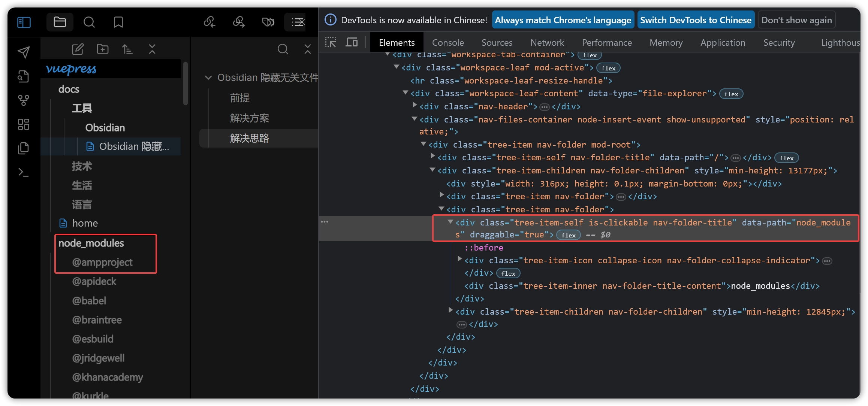This screenshot has width=868, height=406.
Task: Switch to the Network tab
Action: (547, 43)
